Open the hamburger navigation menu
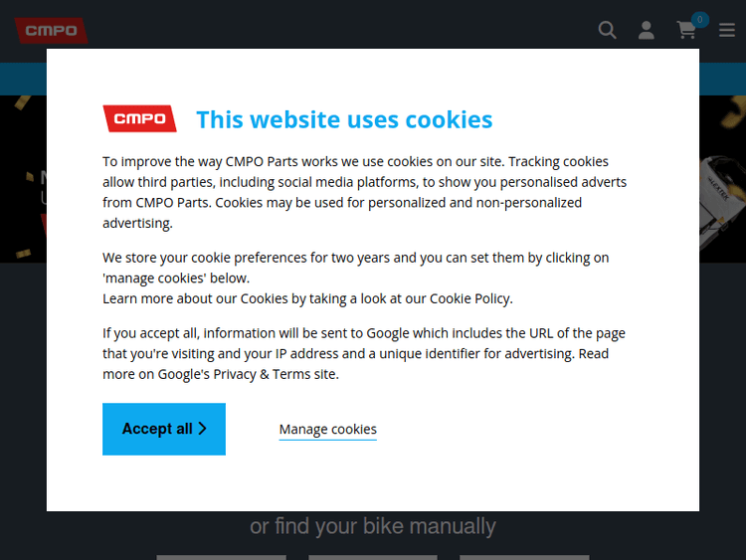The image size is (746, 560). pos(727,30)
